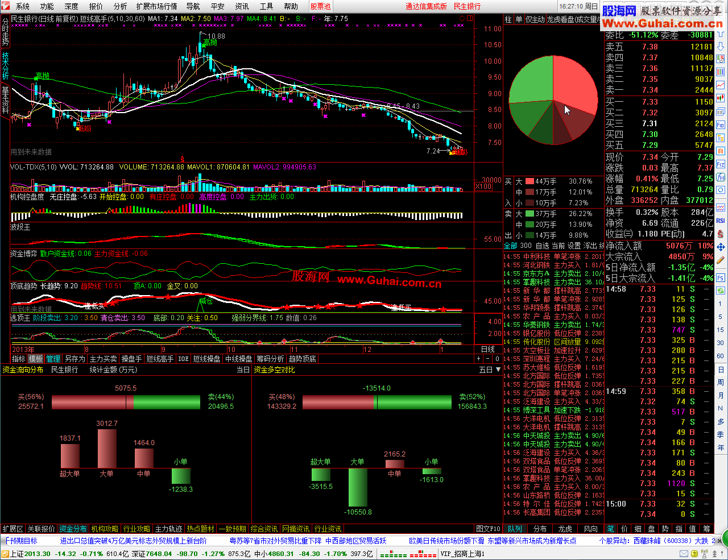Viewport: 728px width, 560px height.
Task: Click the diamond icon at chart top right
Action: (462, 19)
